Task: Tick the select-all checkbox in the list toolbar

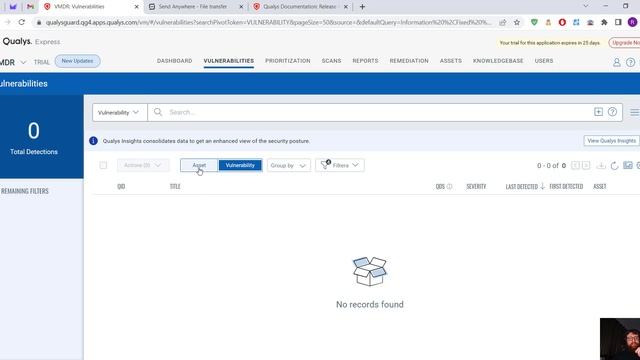Action: [x=103, y=165]
